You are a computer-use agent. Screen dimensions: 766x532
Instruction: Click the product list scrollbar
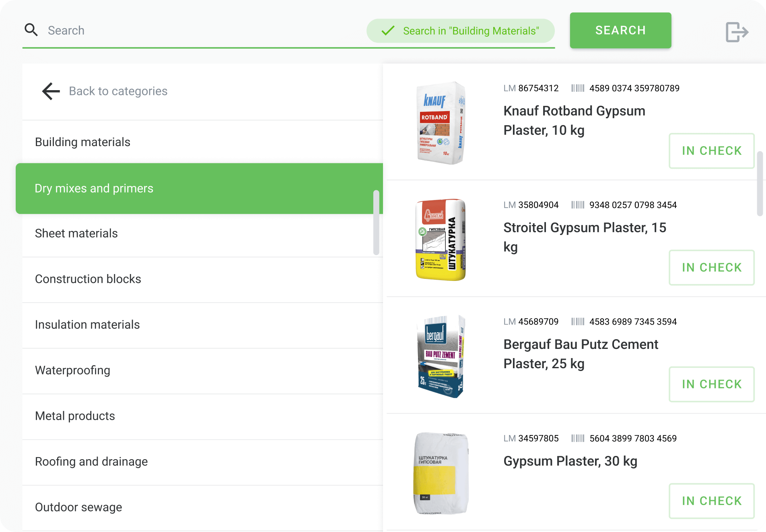click(760, 184)
